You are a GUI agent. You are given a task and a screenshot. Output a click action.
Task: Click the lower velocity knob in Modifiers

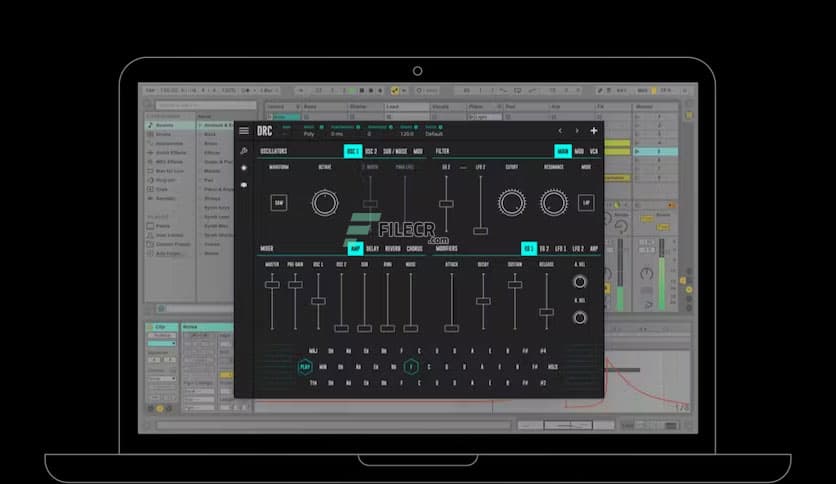click(580, 318)
